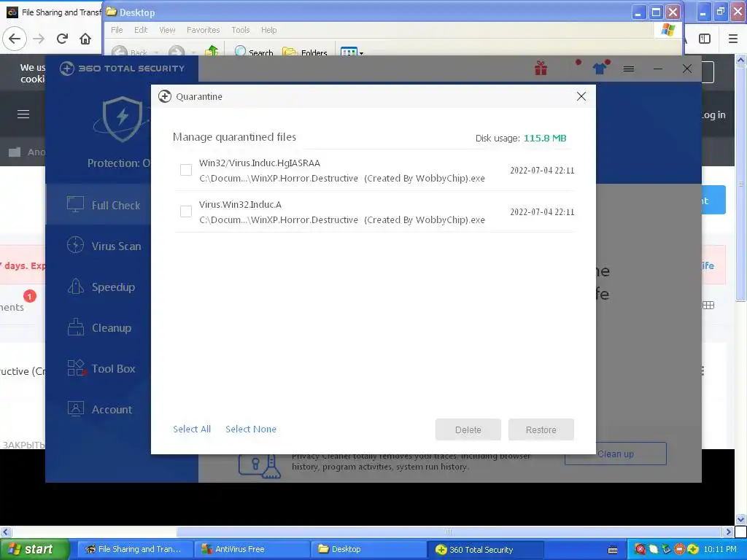This screenshot has height=560, width=747.
Task: Click browser back arrow button
Action: click(15, 39)
